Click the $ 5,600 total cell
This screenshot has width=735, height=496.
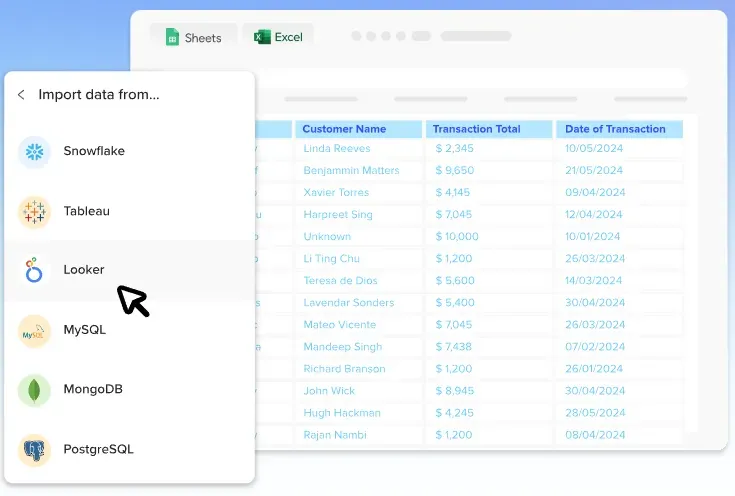pyautogui.click(x=489, y=281)
